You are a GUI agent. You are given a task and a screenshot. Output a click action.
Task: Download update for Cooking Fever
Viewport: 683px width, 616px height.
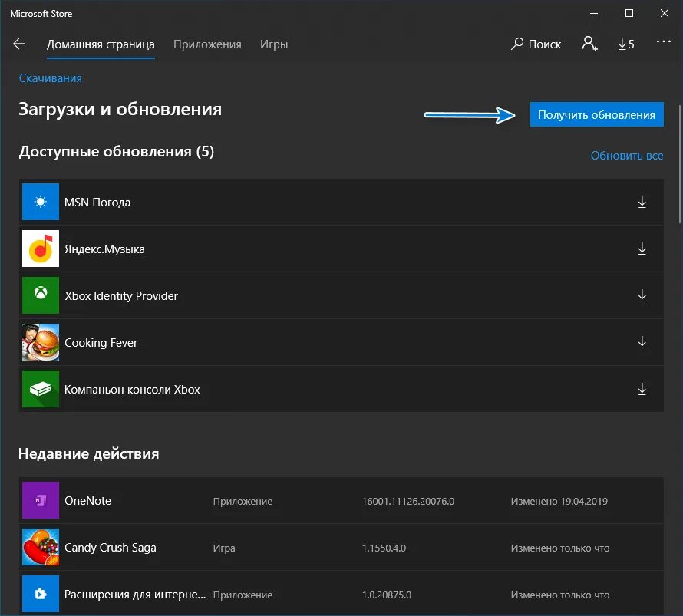[642, 343]
